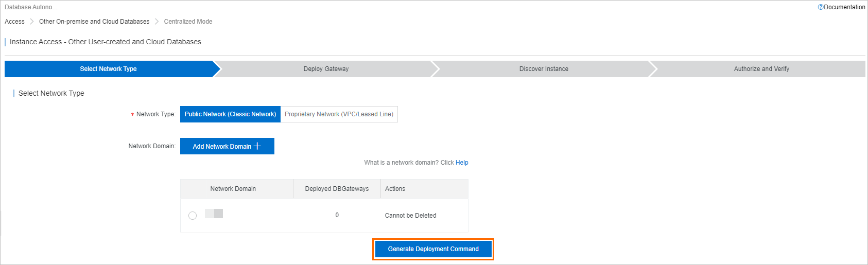
Task: Select the radio button in the network domain row
Action: 193,216
